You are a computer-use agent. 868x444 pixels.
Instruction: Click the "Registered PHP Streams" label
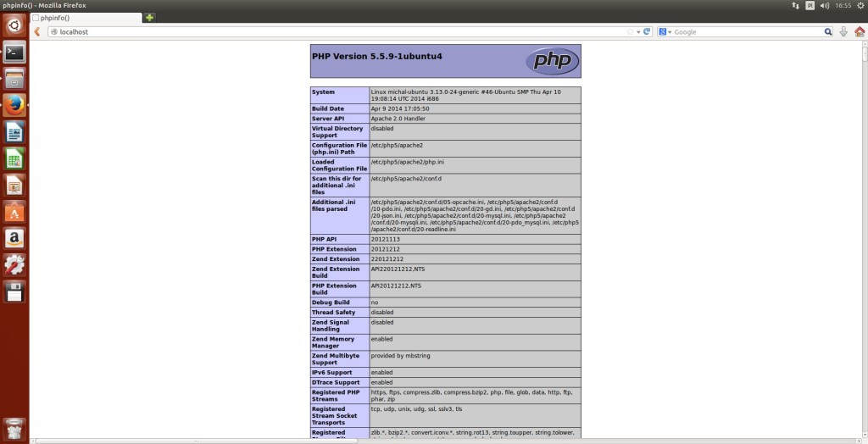336,396
